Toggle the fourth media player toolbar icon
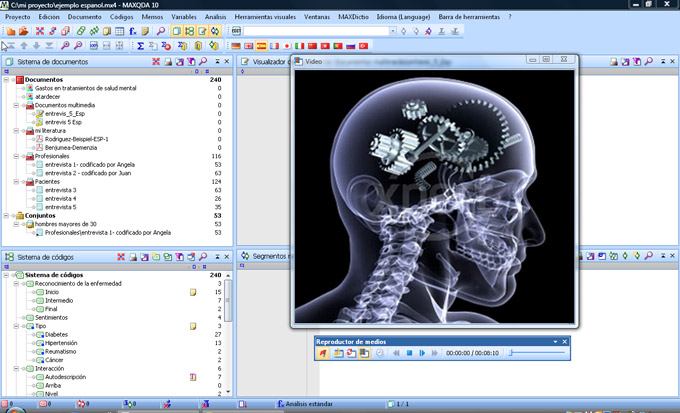The height and width of the screenshot is (413, 680). (x=364, y=353)
